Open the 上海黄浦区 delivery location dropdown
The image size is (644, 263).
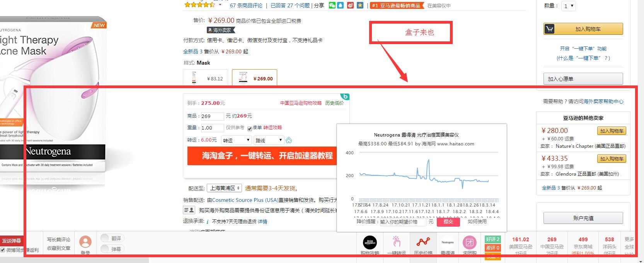(x=224, y=188)
